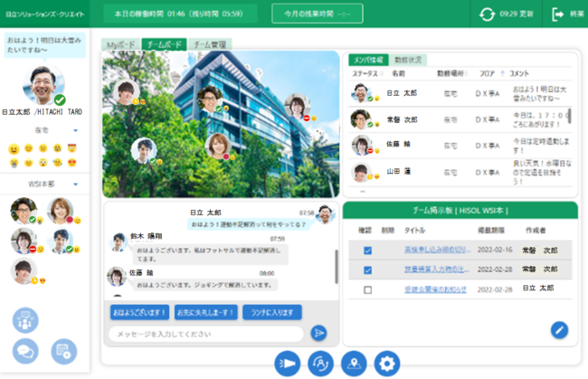Click the refresh icon beside 09:29
This screenshot has height=379, width=588.
coord(487,14)
